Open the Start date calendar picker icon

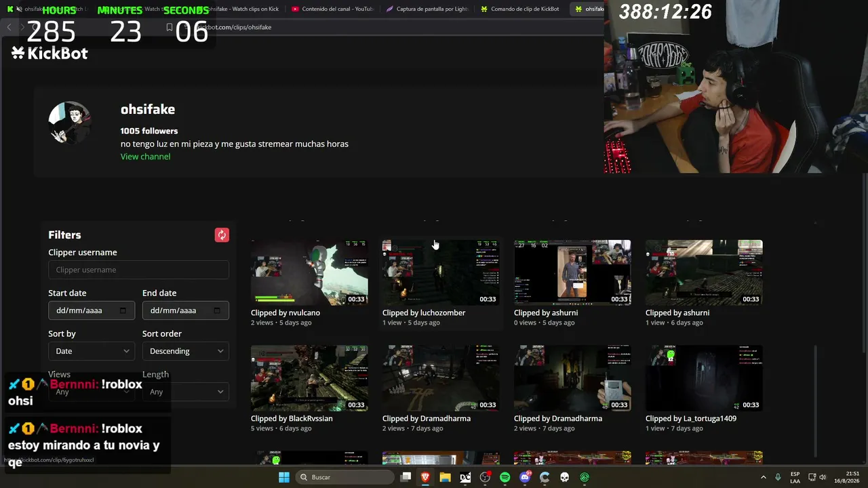[123, 310]
